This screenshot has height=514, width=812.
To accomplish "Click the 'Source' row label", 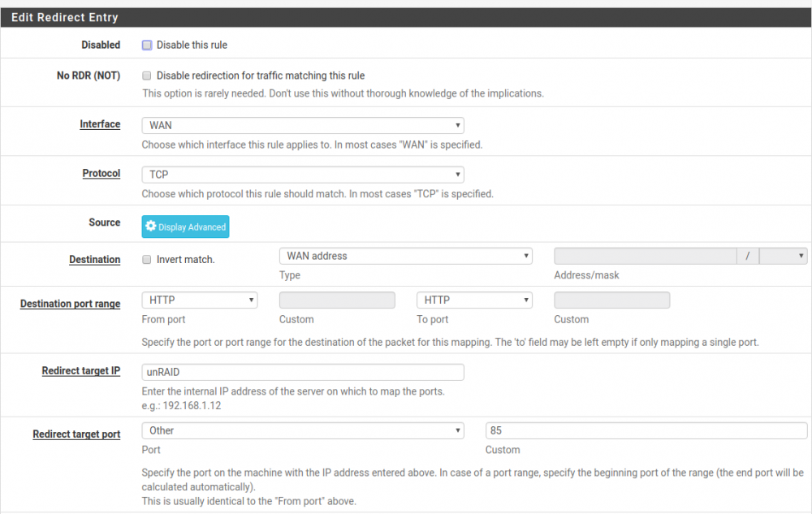I will click(105, 222).
